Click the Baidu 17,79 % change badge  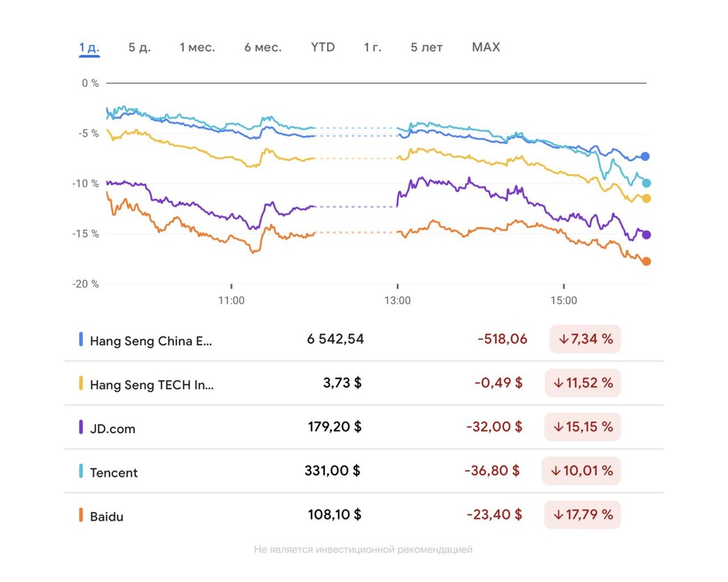[582, 515]
